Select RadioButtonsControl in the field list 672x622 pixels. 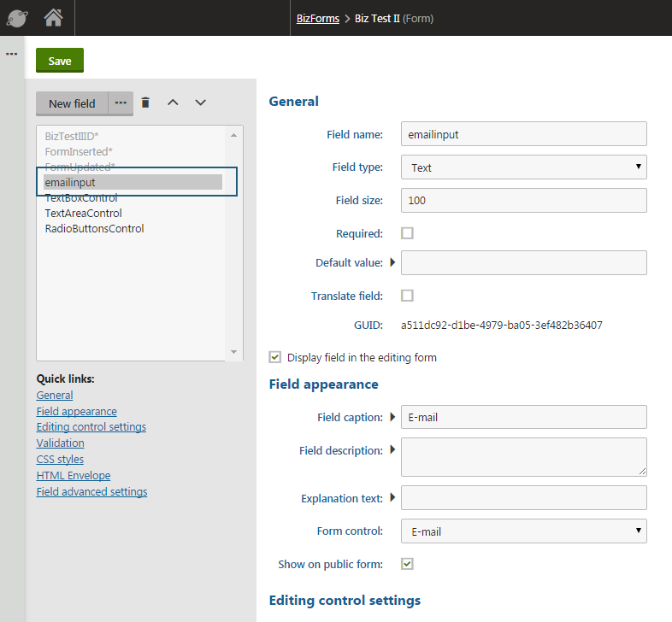point(94,228)
